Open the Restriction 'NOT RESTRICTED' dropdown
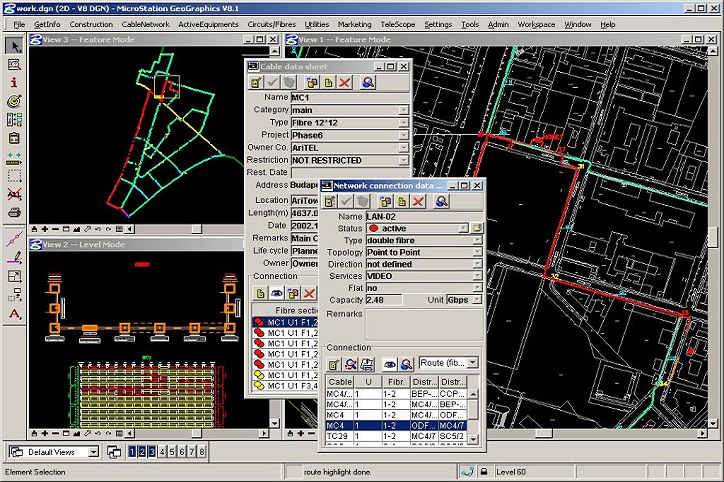This screenshot has height=482, width=724. click(404, 160)
